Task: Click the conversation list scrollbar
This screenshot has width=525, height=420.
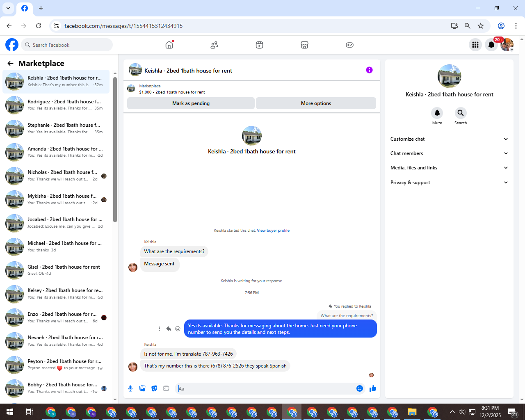Action: tap(115, 150)
